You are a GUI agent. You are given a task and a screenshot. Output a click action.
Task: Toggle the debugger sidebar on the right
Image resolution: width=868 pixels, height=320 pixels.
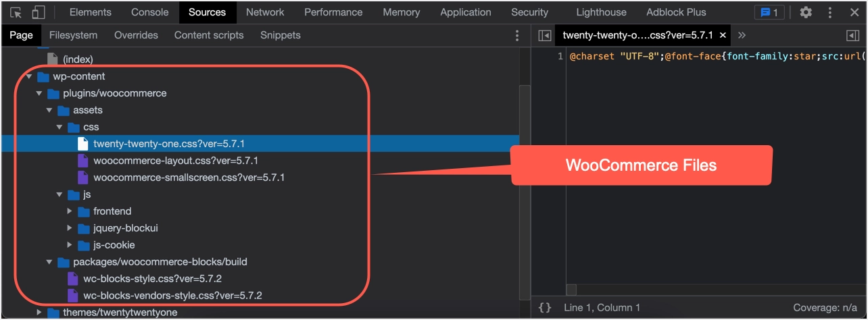pos(852,36)
